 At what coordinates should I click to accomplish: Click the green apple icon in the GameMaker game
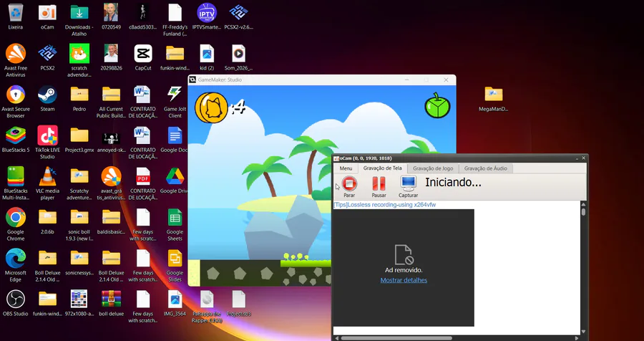coord(437,106)
